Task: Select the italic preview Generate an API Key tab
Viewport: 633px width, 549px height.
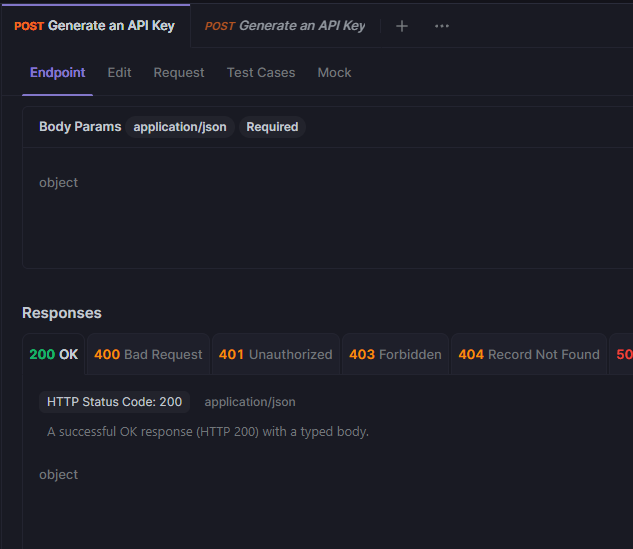Action: coord(285,26)
